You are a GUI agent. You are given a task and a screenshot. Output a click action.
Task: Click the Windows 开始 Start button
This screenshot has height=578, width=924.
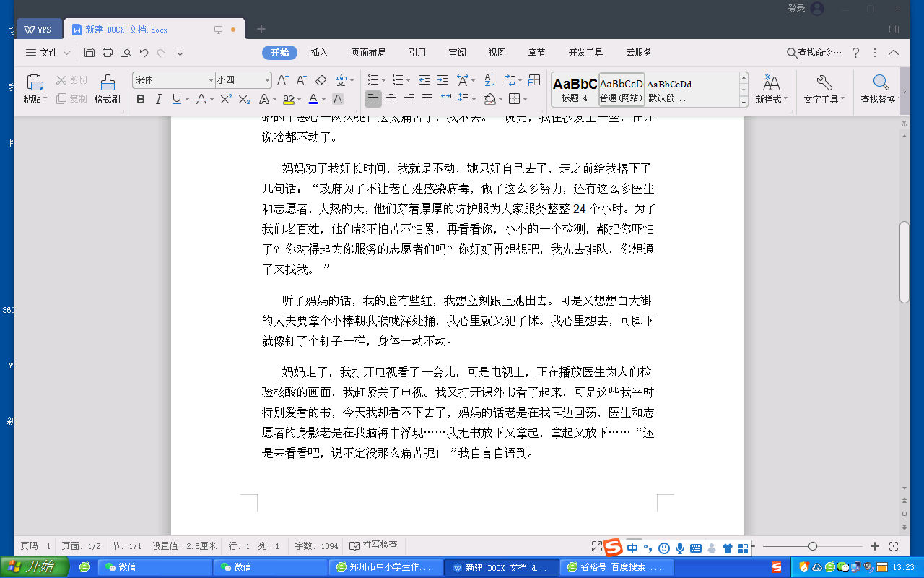(34, 567)
